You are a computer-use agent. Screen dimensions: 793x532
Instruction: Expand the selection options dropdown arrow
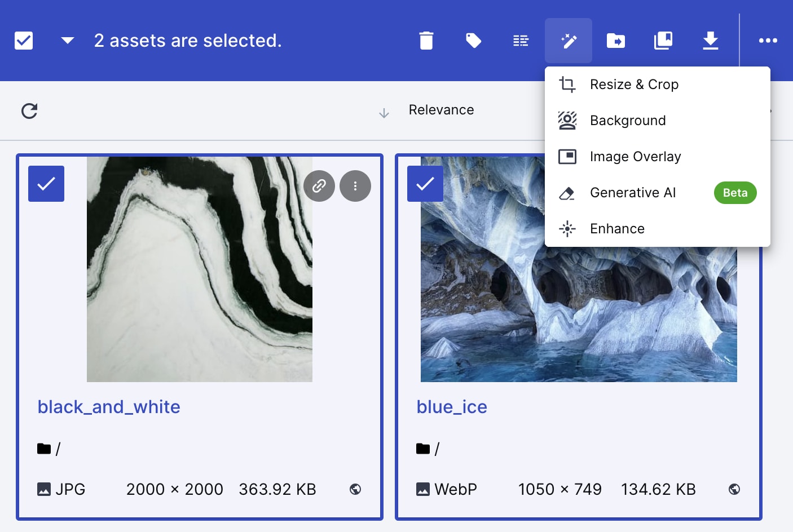[68, 41]
